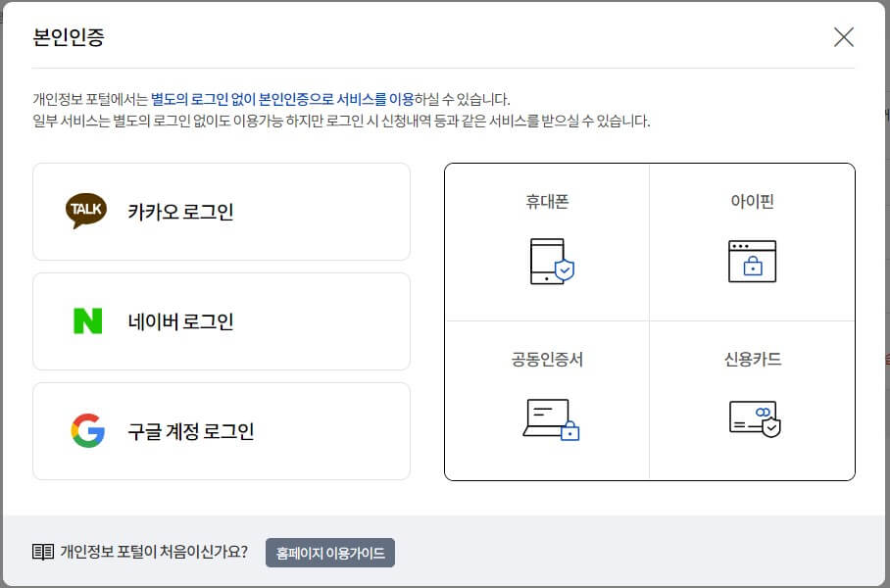
Task: Click the green Naver N icon
Action: coord(90,321)
